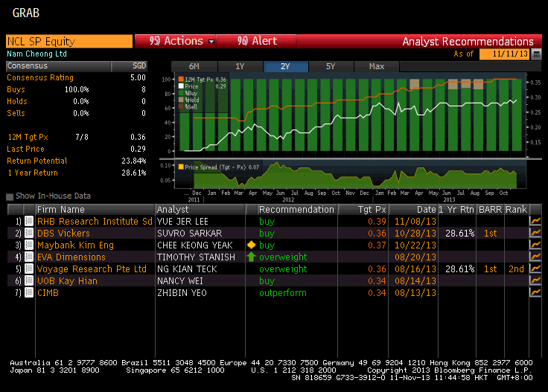
Task: Open report document icon for Voyage Research
Action: point(29,269)
